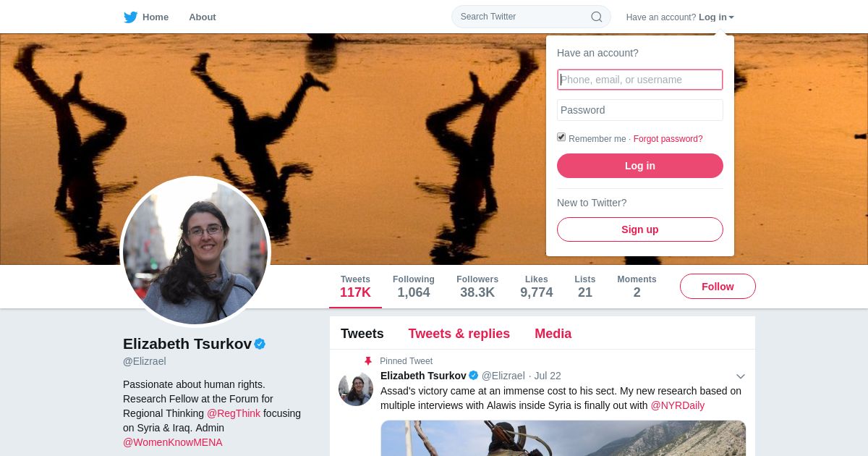
Task: Follow Elizabeth Tsurkov with the Follow button
Action: coord(718,287)
